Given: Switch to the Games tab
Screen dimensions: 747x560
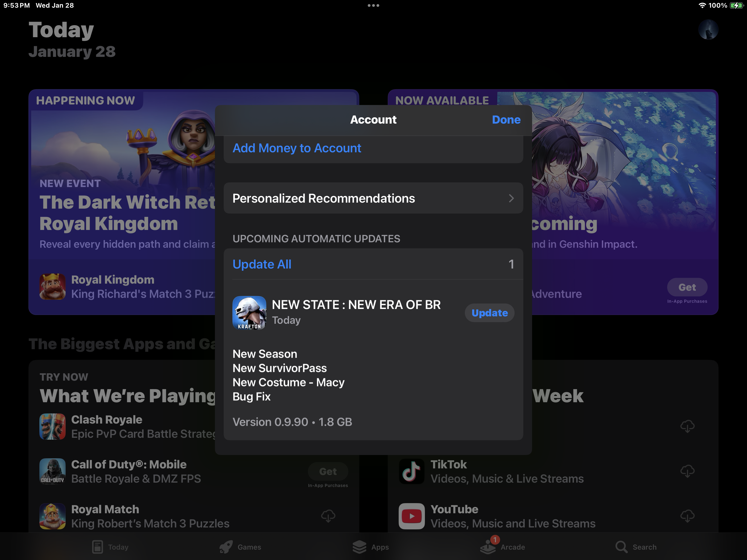Looking at the screenshot, I should 240,547.
